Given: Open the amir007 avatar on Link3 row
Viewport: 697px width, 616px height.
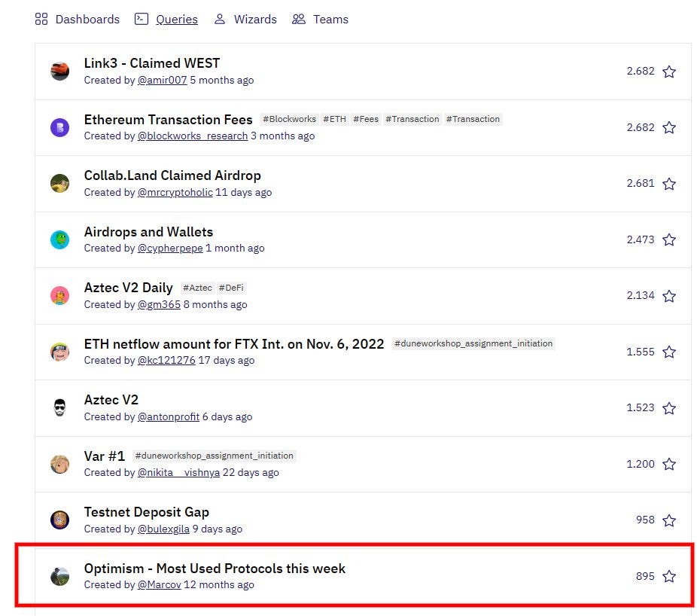Looking at the screenshot, I should click(x=59, y=71).
